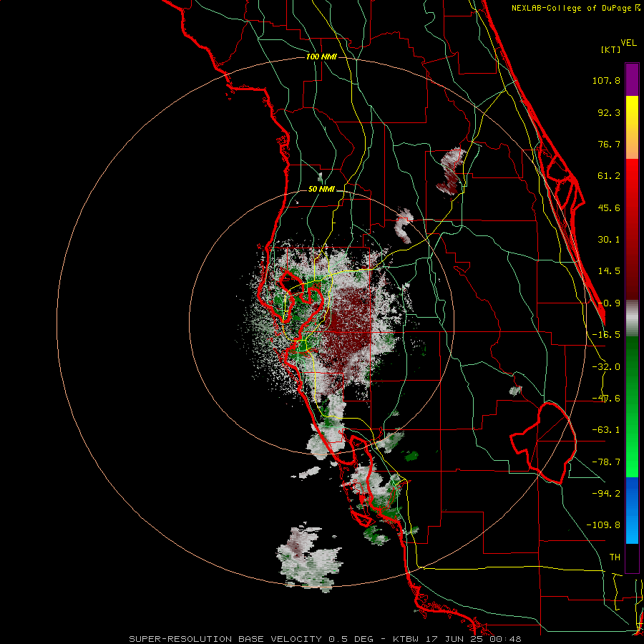Click the VEL legend title
This screenshot has height=644, width=644.
click(628, 43)
